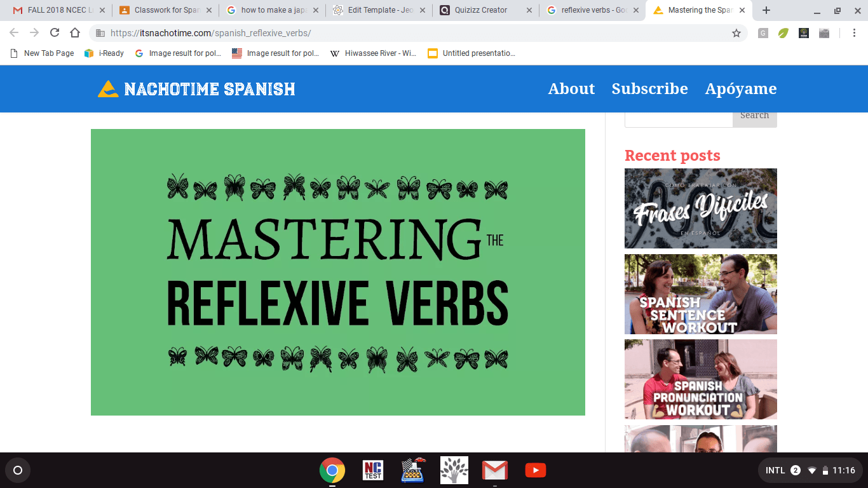Launch YouTube from the shelf
The width and height of the screenshot is (868, 488).
click(x=535, y=470)
